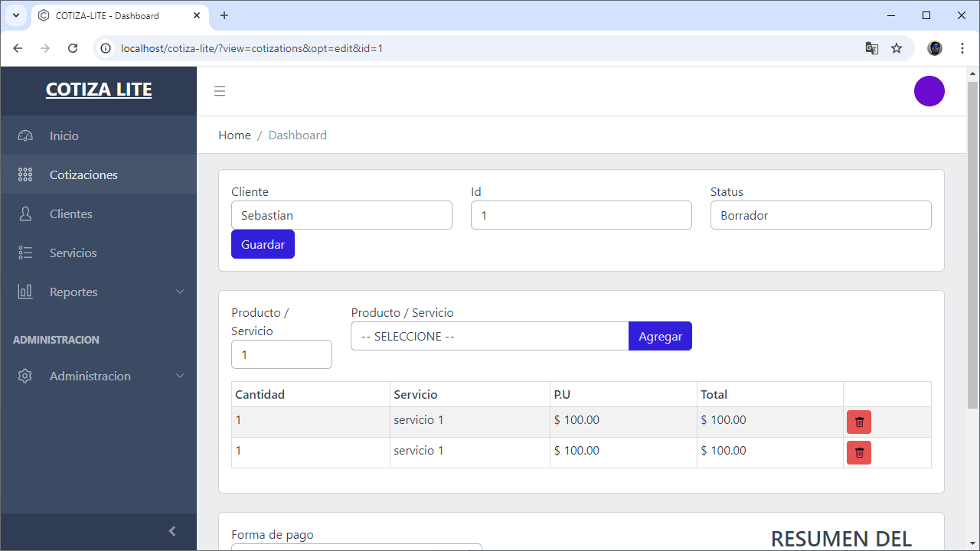Screen dimensions: 980x551
Task: Click the Inicio speedometer icon
Action: pos(25,135)
